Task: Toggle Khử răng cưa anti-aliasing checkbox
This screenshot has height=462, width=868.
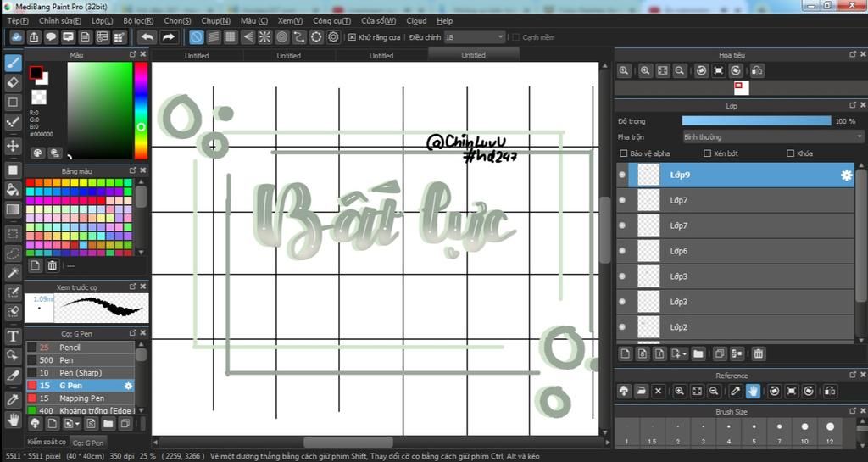Action: tap(352, 37)
